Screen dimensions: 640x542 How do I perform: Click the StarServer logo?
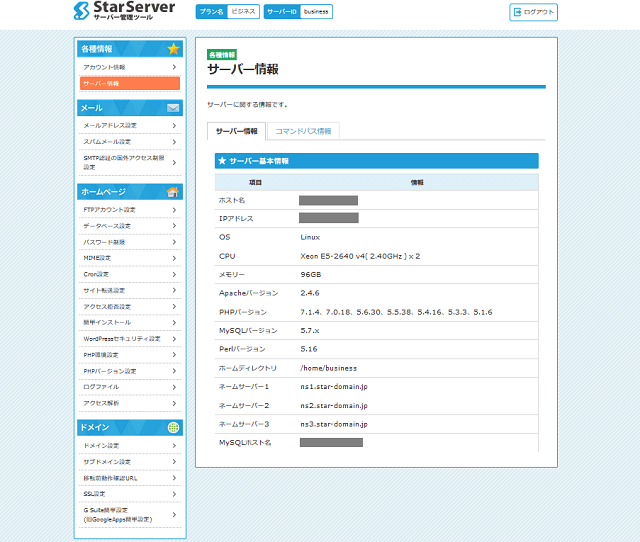[x=124, y=11]
